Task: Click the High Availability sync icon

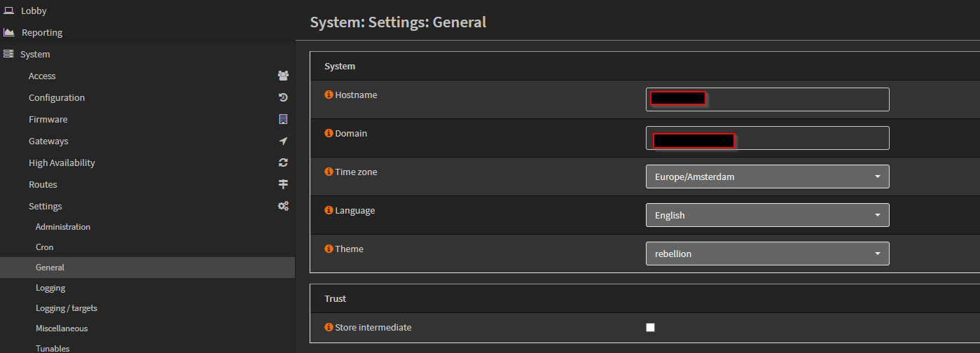Action: (x=283, y=162)
